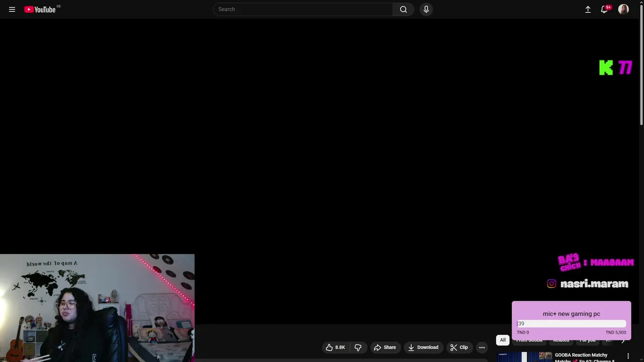The height and width of the screenshot is (362, 644).
Task: Dislike the video with thumbs down
Action: [358, 347]
